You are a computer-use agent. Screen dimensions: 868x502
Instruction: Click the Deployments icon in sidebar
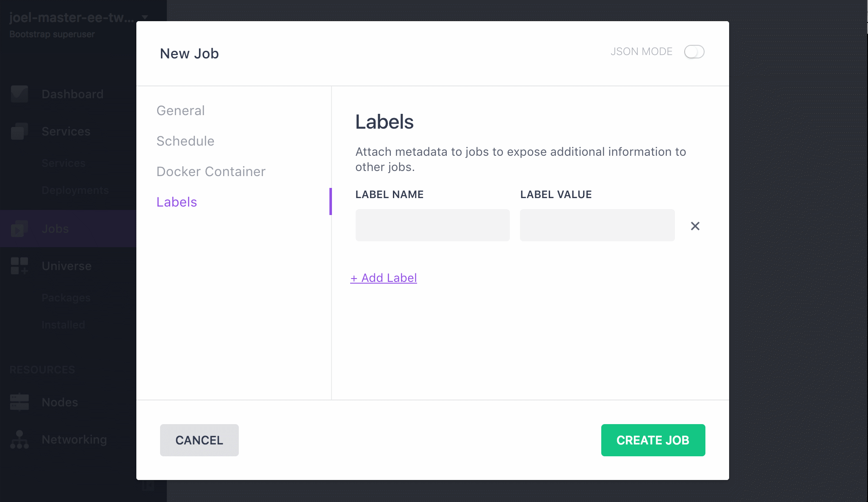tap(75, 190)
